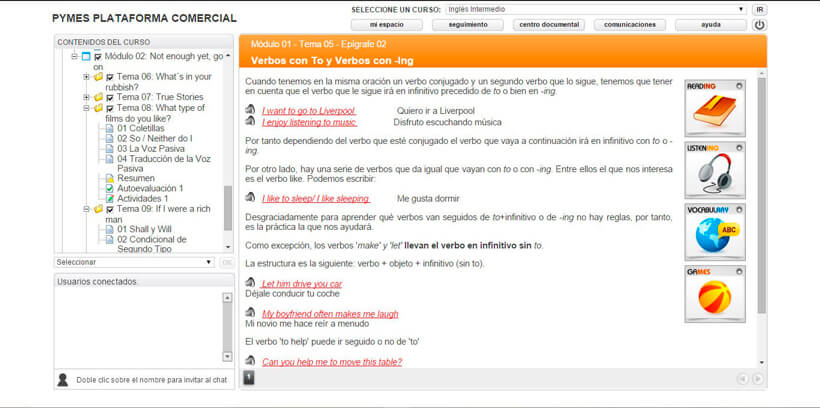820x408 pixels.
Task: Play audio for 'I want to go to Liverpool'
Action: (250, 110)
